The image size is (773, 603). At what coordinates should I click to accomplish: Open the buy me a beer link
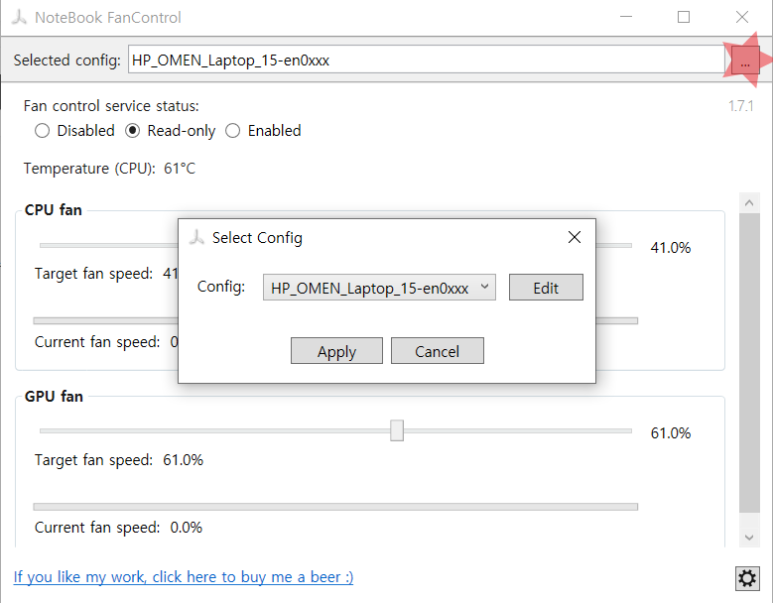pyautogui.click(x=183, y=577)
